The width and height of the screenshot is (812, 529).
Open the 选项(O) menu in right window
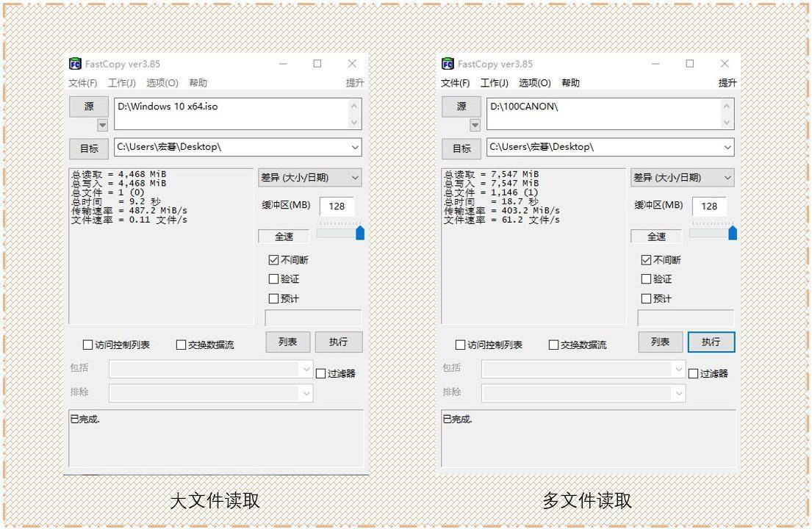pyautogui.click(x=534, y=82)
